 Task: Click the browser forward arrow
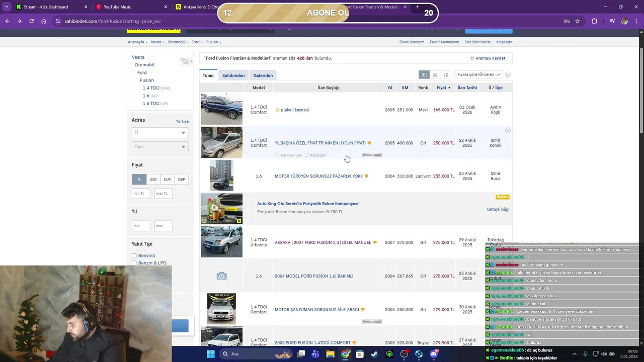coord(19,21)
